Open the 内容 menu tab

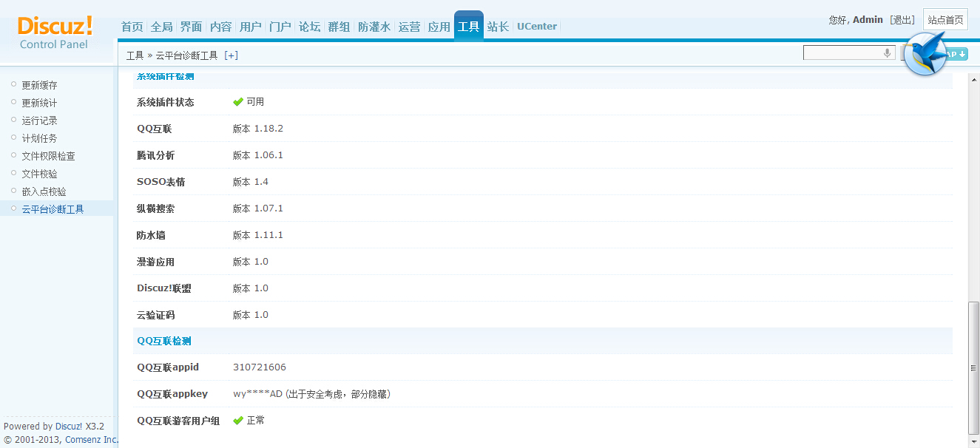coord(220,27)
